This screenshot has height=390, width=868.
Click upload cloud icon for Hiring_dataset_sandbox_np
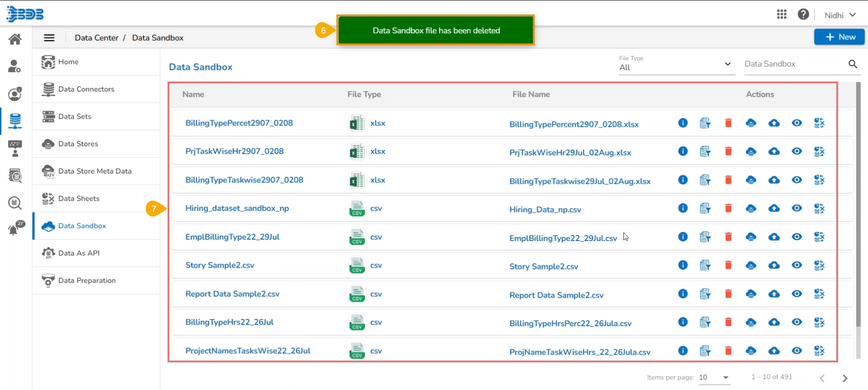tap(774, 208)
